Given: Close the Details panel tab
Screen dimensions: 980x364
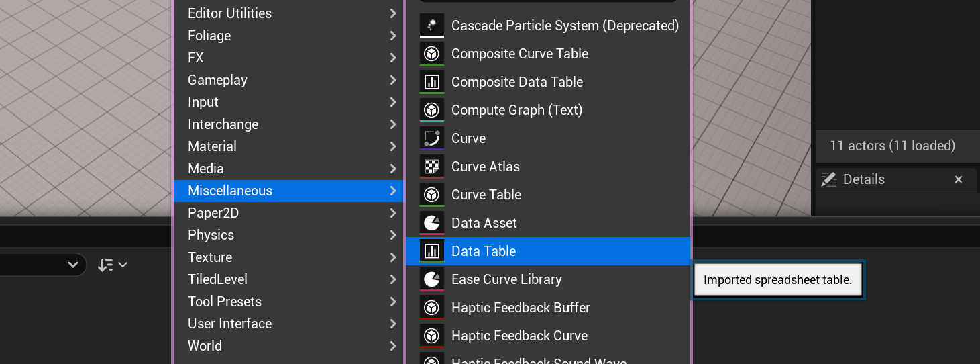Looking at the screenshot, I should (959, 179).
